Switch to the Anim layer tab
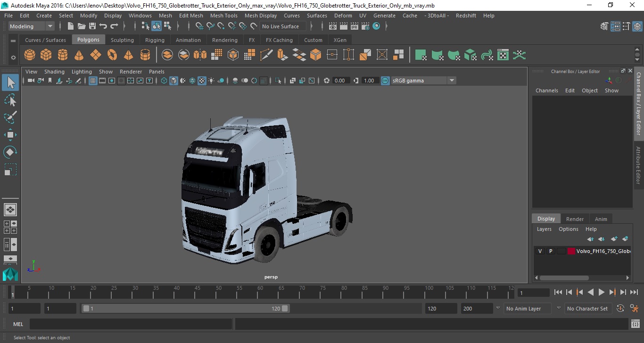 601,219
